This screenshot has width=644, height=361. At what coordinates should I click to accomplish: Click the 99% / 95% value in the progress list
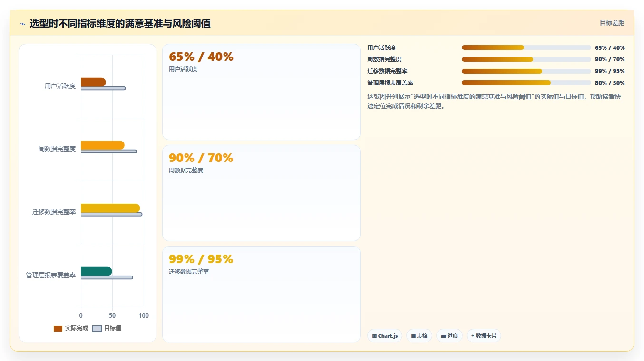[x=610, y=71]
